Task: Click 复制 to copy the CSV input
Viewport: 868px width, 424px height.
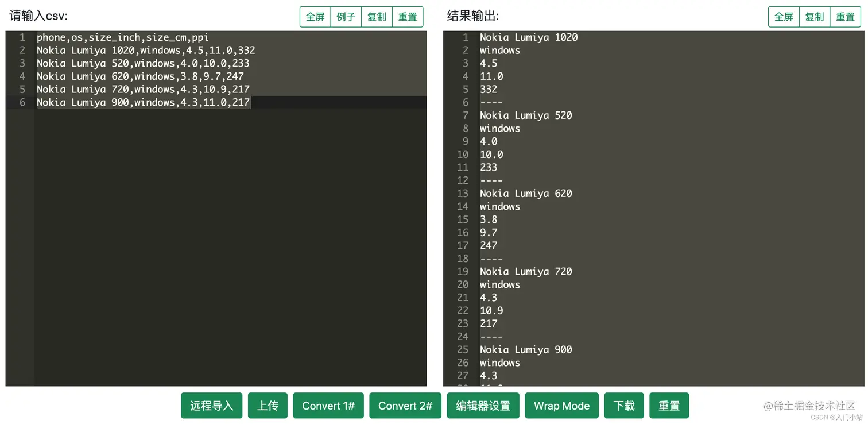Action: coord(377,17)
